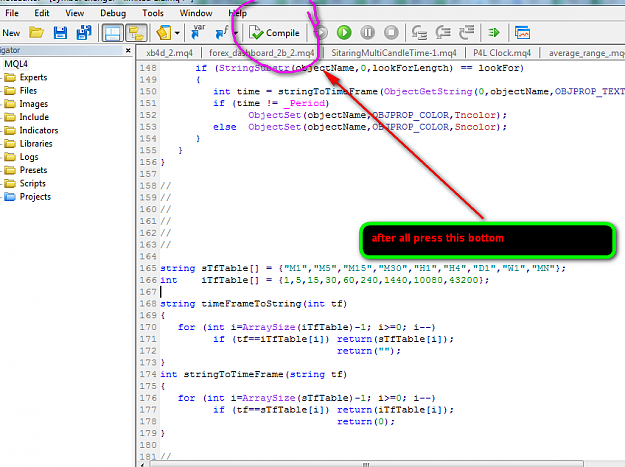Select the Presets folder in the Navigator

(33, 170)
